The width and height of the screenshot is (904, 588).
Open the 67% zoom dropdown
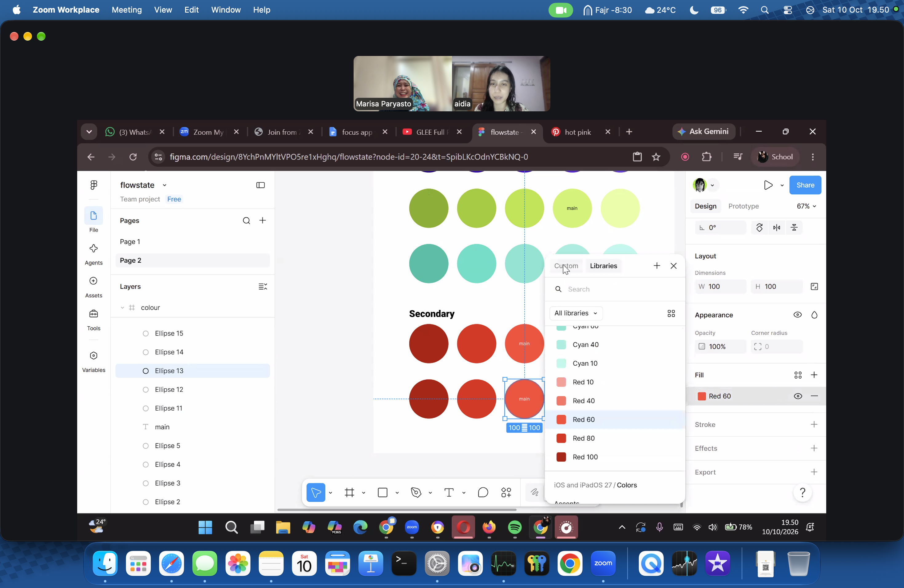[x=807, y=206]
